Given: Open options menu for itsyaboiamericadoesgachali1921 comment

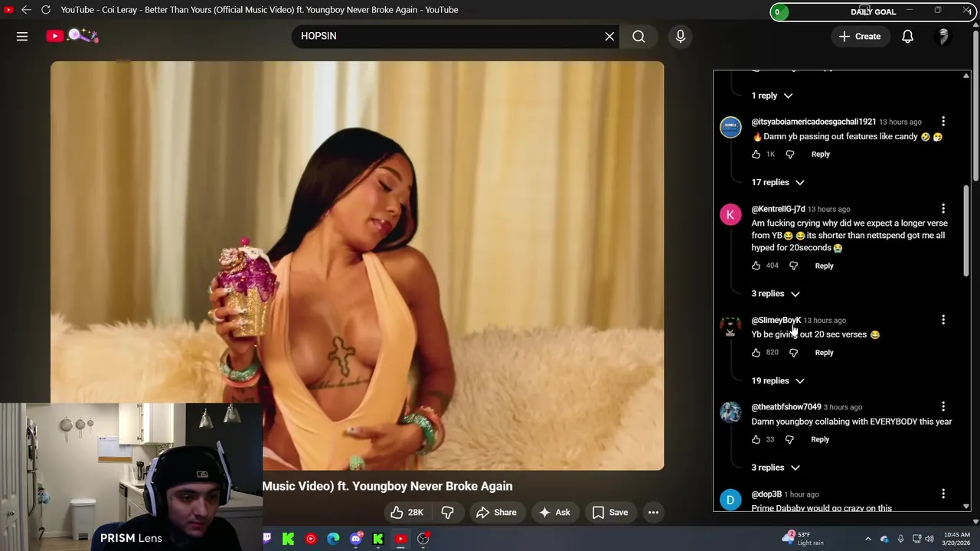Looking at the screenshot, I should point(943,122).
